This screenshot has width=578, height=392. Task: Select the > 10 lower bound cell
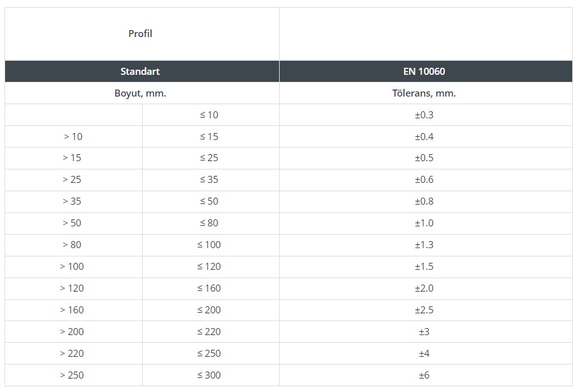(x=72, y=137)
